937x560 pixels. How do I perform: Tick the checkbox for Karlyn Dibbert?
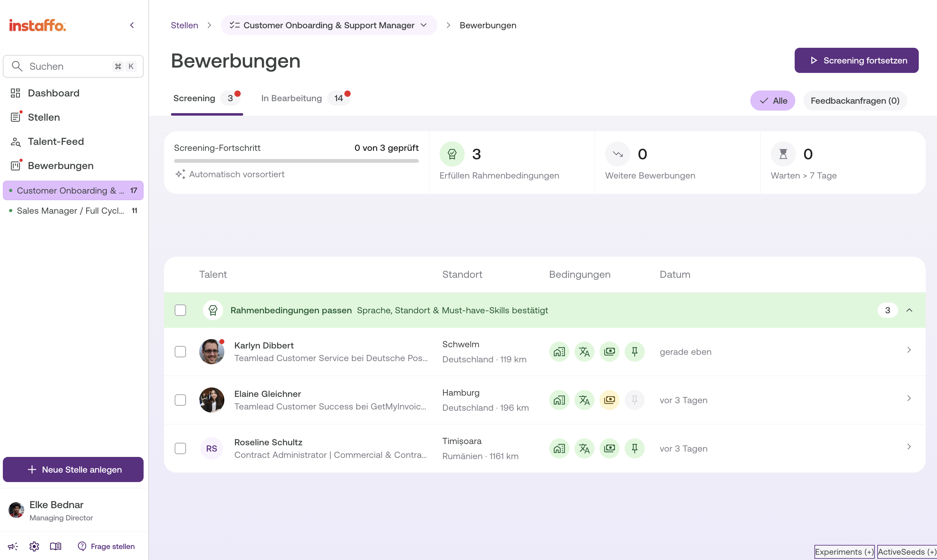180,352
